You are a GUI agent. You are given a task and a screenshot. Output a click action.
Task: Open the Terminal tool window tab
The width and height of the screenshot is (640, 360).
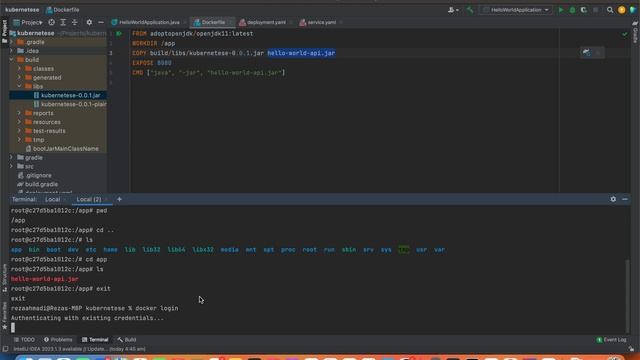point(95,340)
